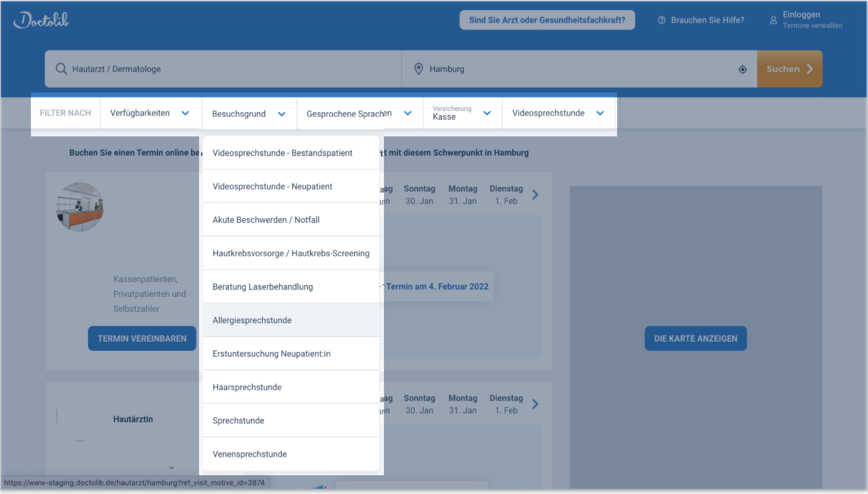This screenshot has height=494, width=868.
Task: Click Die Karte anzeigen button
Action: pos(695,338)
